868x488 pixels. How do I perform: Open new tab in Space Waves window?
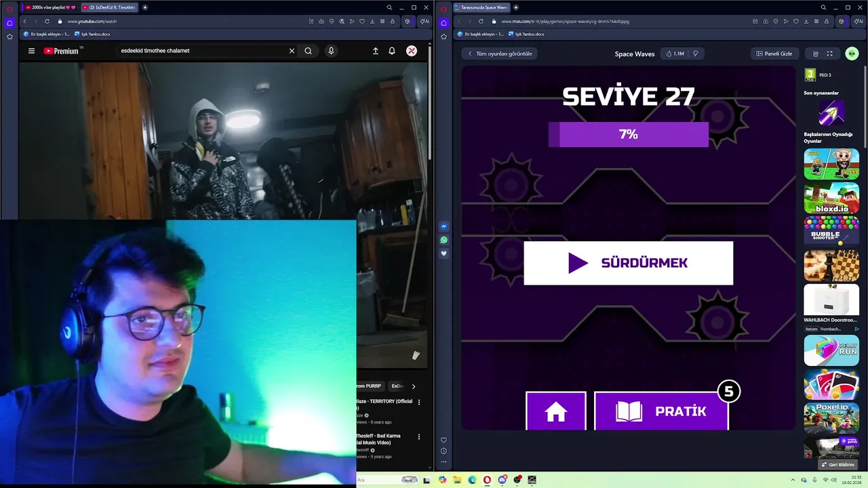(516, 7)
